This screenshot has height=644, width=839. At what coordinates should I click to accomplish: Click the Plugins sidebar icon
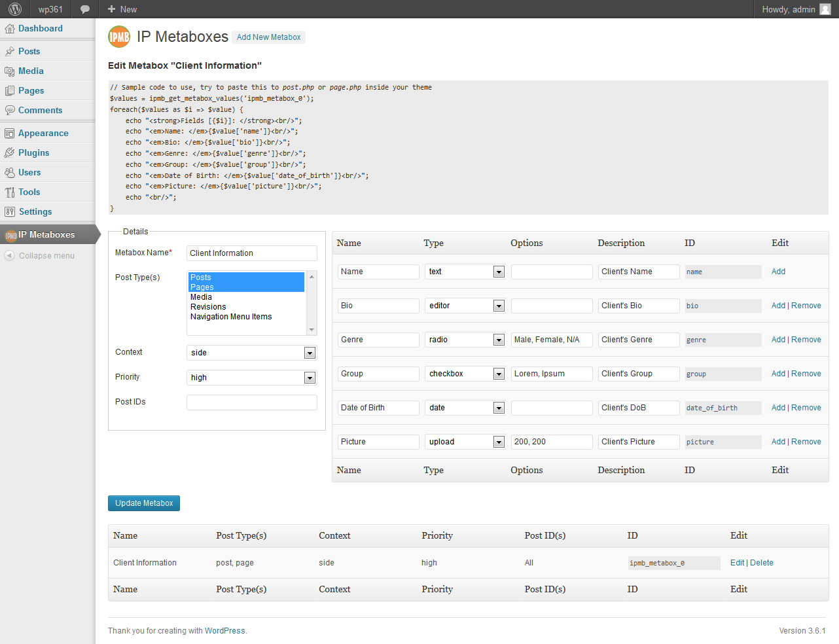point(10,153)
